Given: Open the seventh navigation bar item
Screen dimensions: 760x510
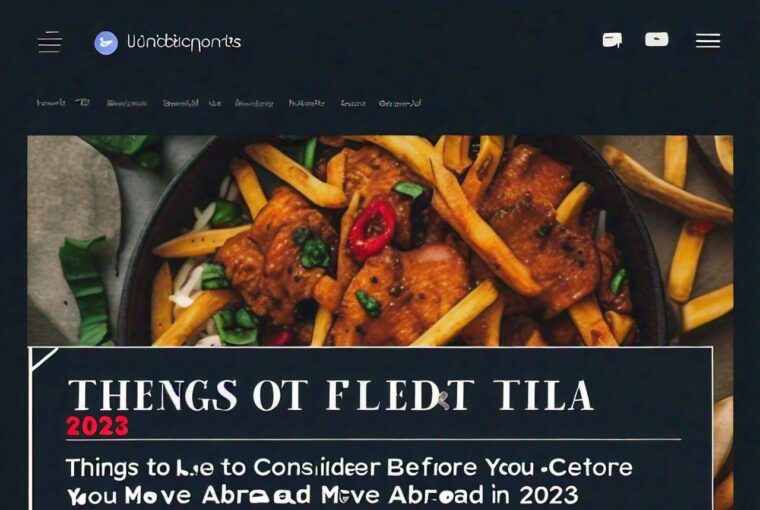Looking at the screenshot, I should pos(307,103).
